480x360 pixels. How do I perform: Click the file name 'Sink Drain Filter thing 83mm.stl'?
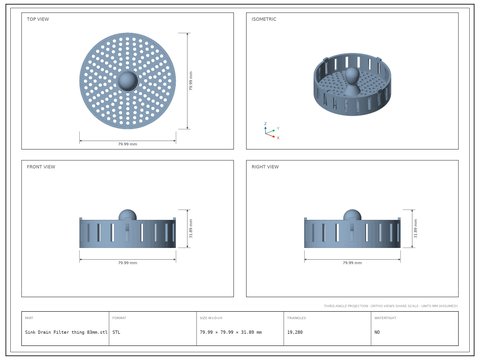[x=66, y=332]
